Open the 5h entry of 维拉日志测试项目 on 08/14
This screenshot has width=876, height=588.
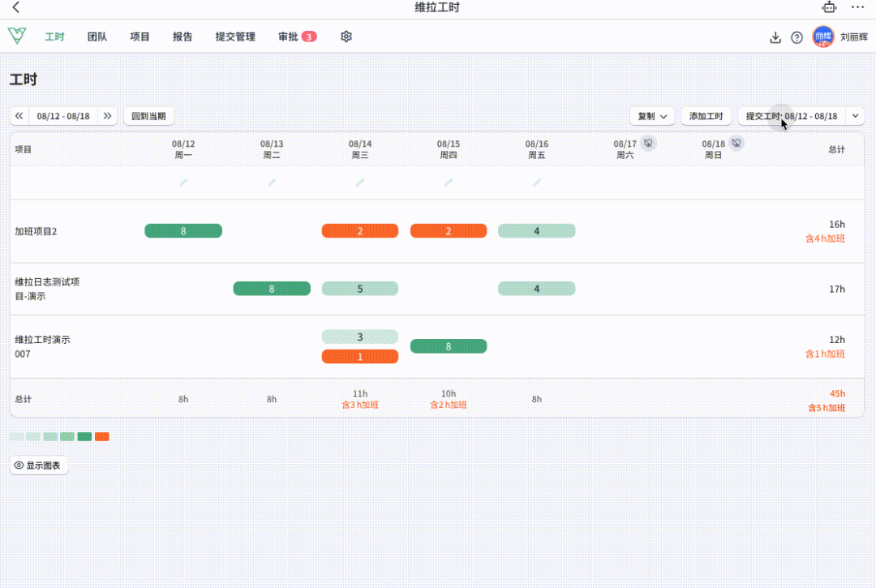[360, 289]
